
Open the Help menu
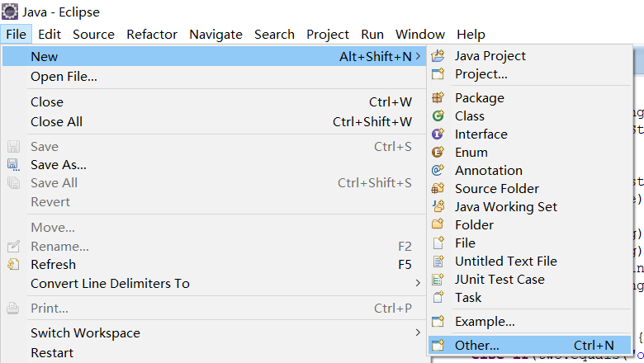click(x=471, y=34)
